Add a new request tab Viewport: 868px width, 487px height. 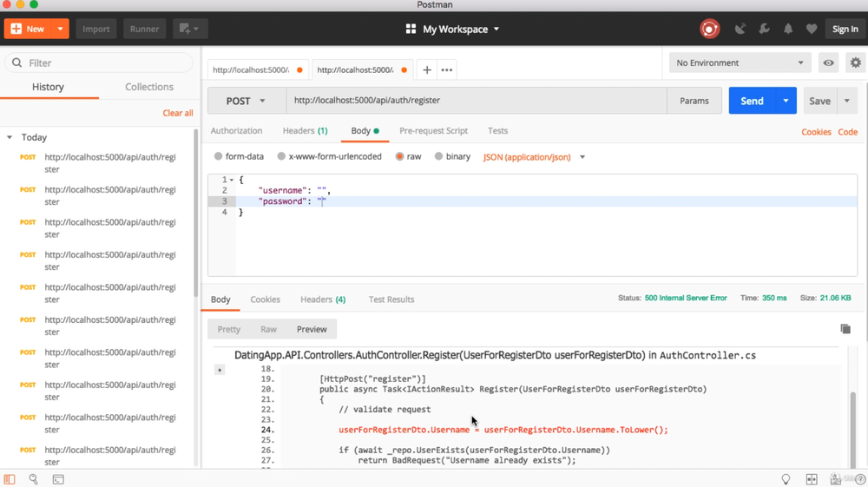click(427, 69)
